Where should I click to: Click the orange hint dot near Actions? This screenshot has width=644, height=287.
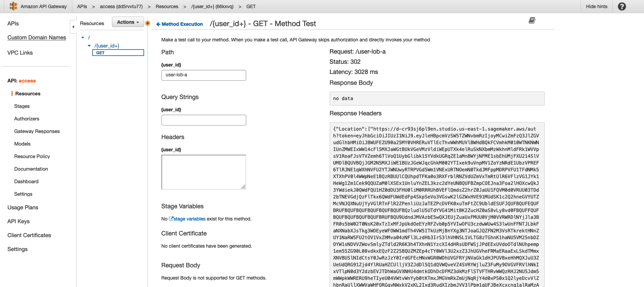point(148,23)
